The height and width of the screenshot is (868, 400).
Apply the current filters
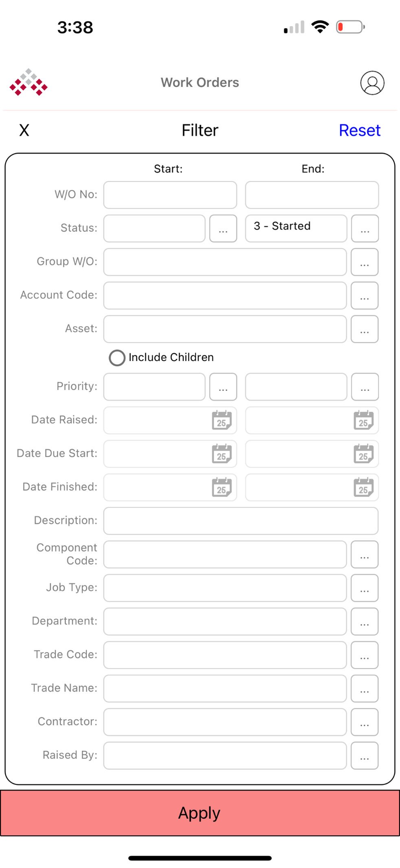coord(199,813)
